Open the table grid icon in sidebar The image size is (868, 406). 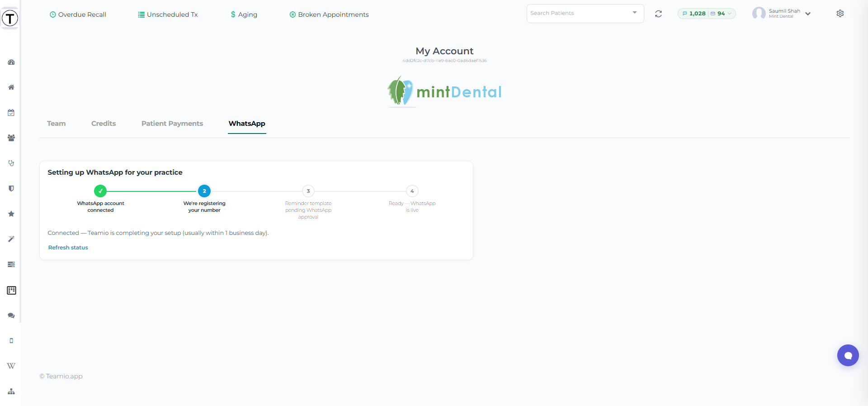click(x=11, y=290)
